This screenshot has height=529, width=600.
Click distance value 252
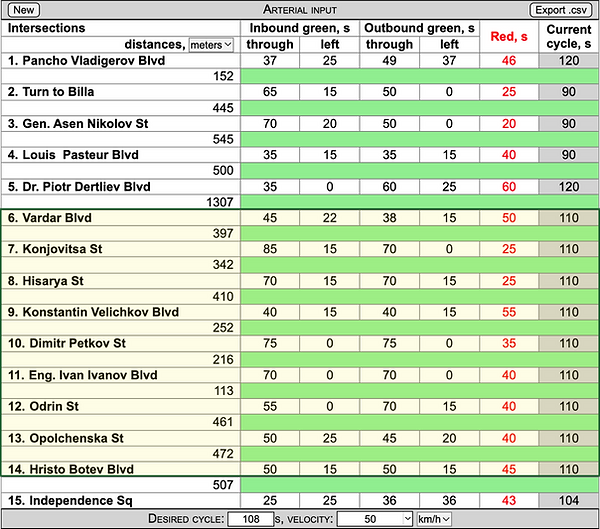(223, 328)
